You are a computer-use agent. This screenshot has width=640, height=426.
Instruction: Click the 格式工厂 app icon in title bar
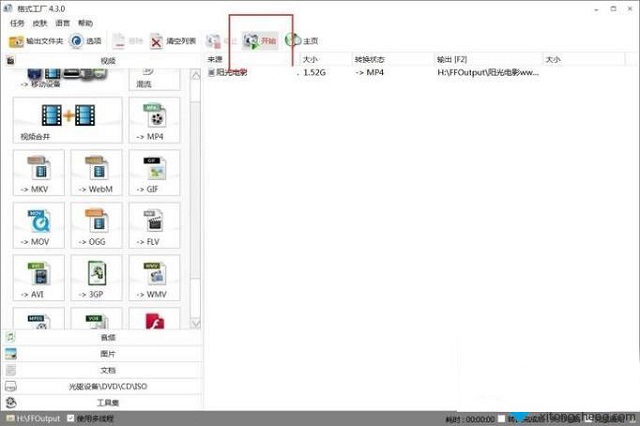point(8,8)
